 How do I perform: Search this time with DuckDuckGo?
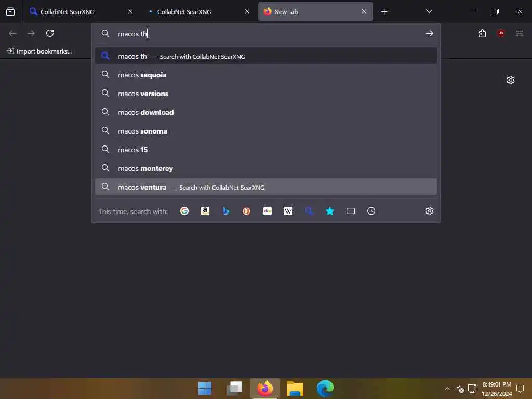(x=247, y=211)
